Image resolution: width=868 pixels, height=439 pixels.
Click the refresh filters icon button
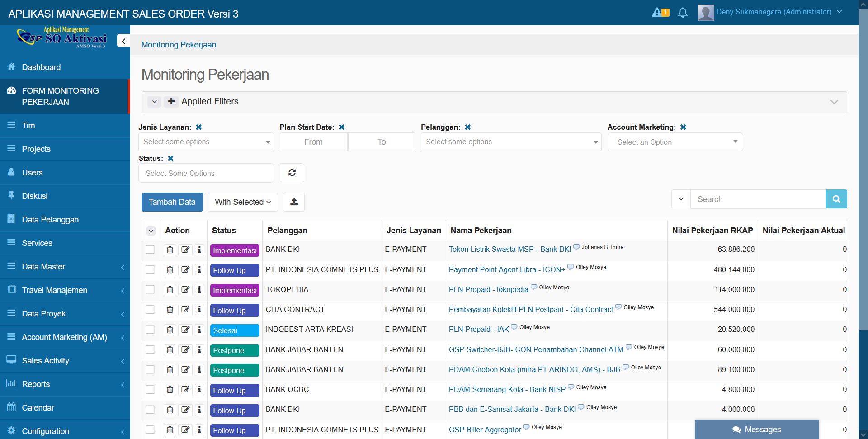(292, 173)
